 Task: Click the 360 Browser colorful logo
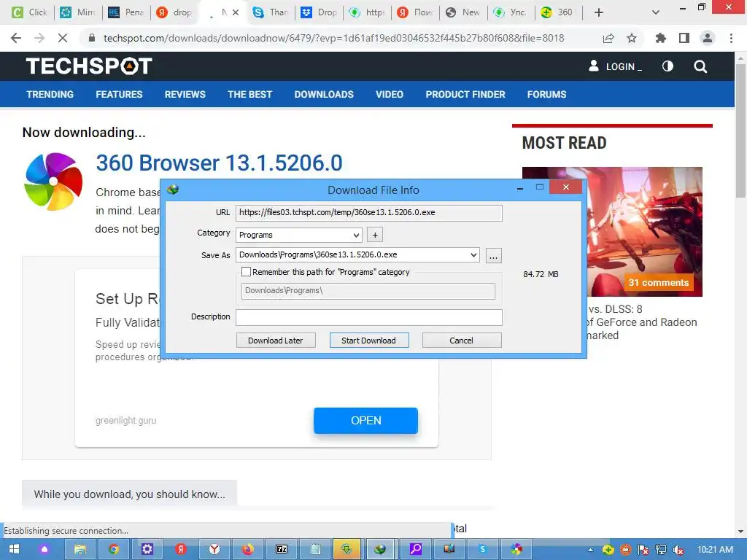pos(53,182)
